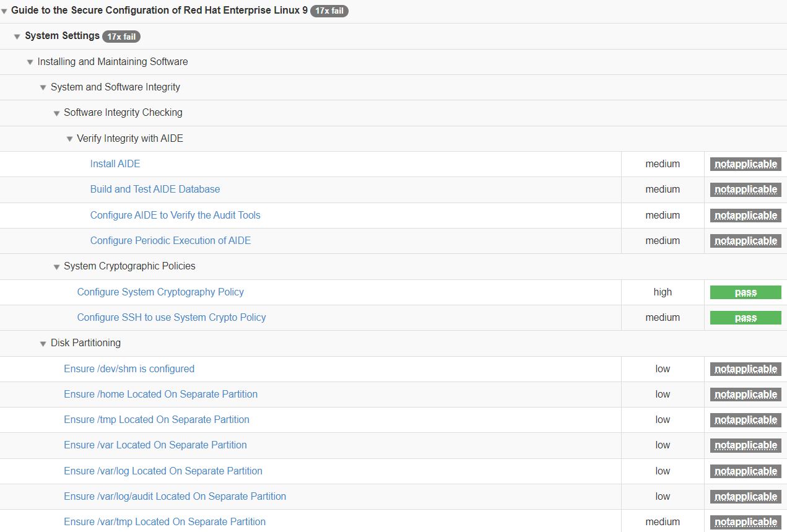Open Ensure /var/log/audit Located On Separate Partition
The height and width of the screenshot is (532, 787).
[x=175, y=497]
